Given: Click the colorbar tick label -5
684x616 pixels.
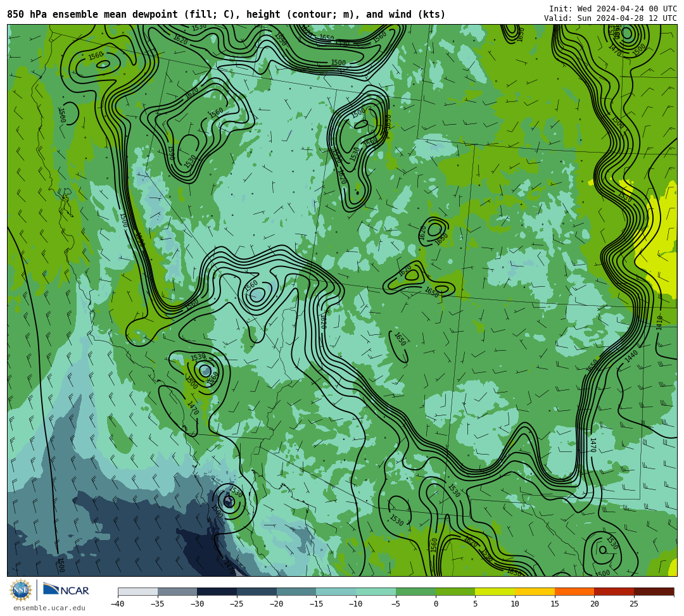Looking at the screenshot, I should pyautogui.click(x=396, y=604).
